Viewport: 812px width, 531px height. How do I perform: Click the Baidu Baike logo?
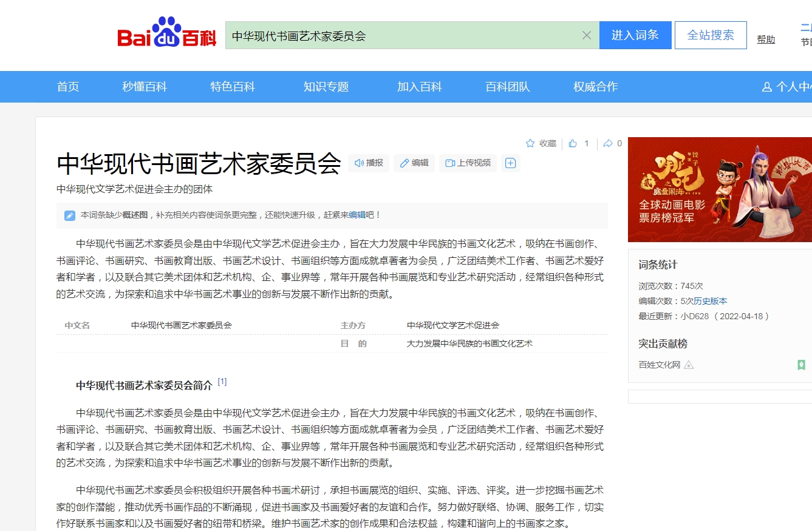pyautogui.click(x=167, y=33)
